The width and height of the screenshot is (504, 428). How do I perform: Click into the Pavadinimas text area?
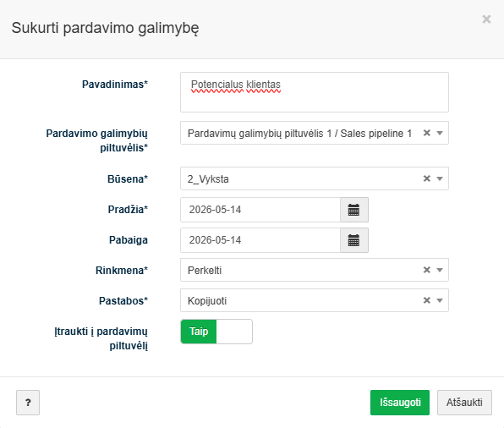[x=315, y=92]
